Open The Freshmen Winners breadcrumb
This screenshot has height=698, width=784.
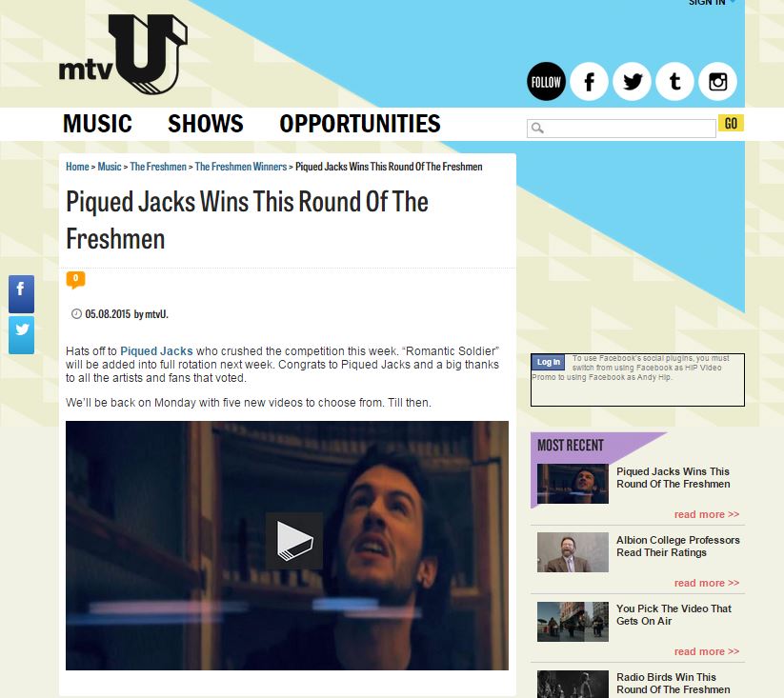240,167
